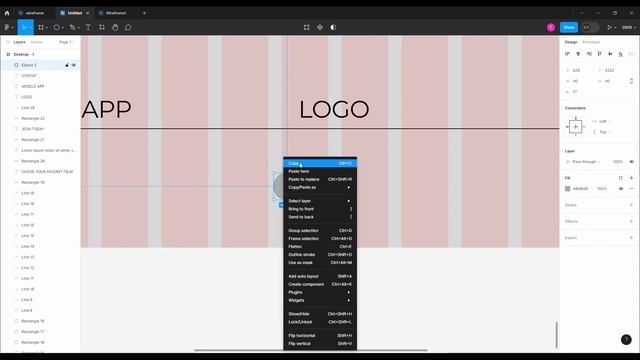640x360 pixels.
Task: Choose Flatten in context menu
Action: 320,247
